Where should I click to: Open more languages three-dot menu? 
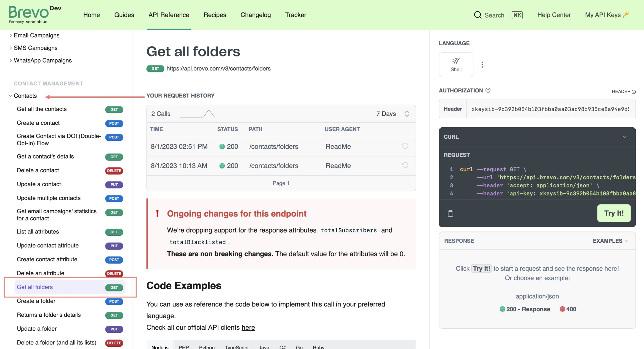482,65
